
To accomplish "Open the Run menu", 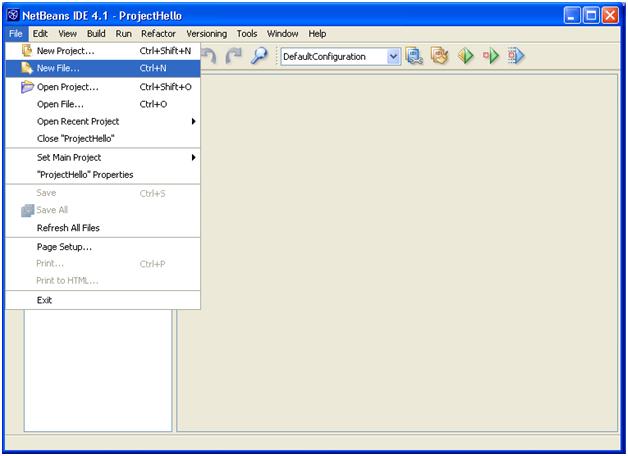I will click(123, 34).
